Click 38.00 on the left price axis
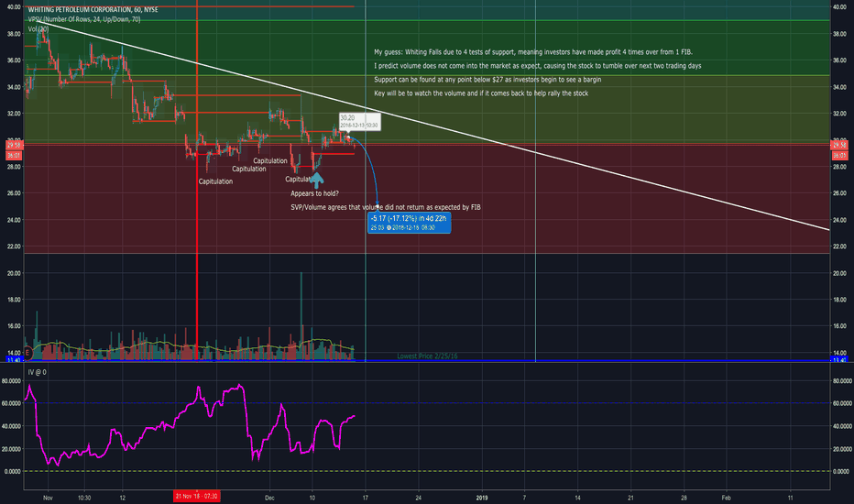The image size is (854, 504). [14, 34]
